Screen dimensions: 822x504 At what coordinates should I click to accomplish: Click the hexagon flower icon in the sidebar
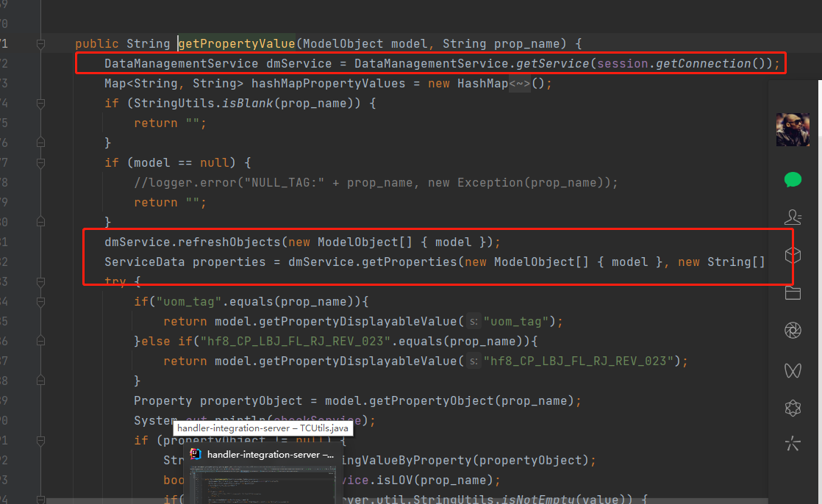(x=793, y=408)
